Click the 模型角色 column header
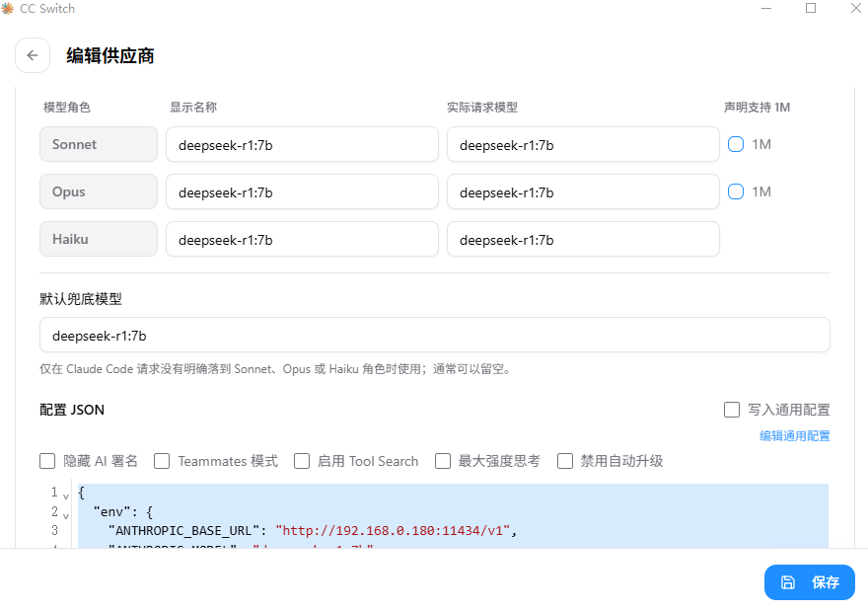 tap(67, 107)
